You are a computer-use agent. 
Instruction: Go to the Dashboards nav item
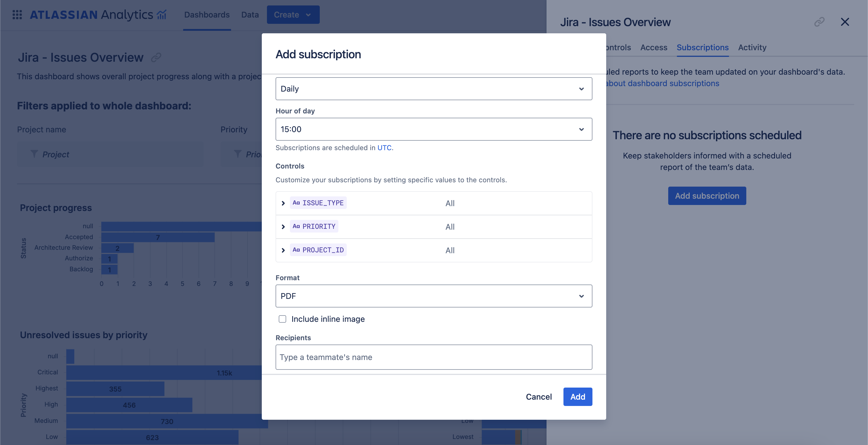coord(207,14)
